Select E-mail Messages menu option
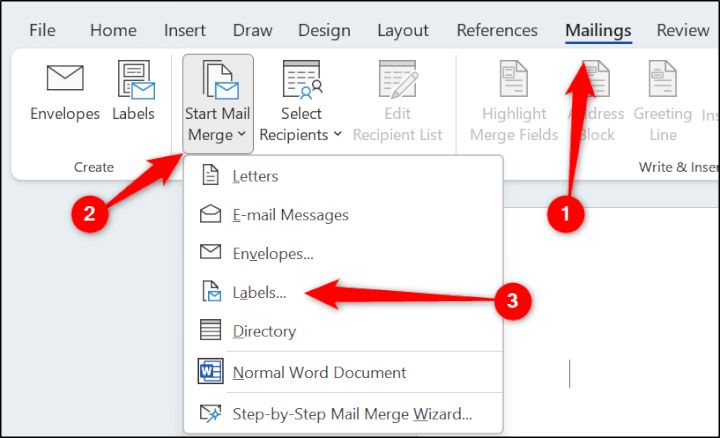This screenshot has height=438, width=720. (x=290, y=215)
